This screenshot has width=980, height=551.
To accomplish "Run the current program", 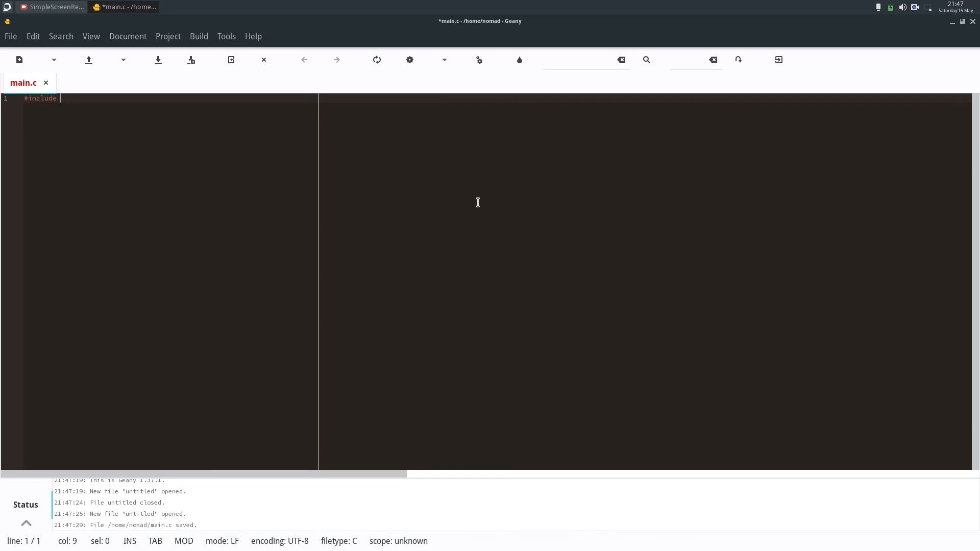I will point(480,60).
